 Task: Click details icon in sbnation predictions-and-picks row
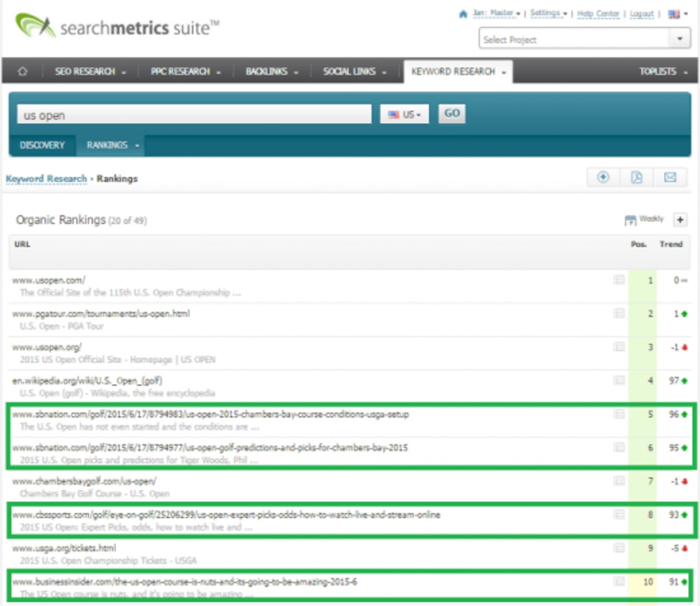click(619, 447)
